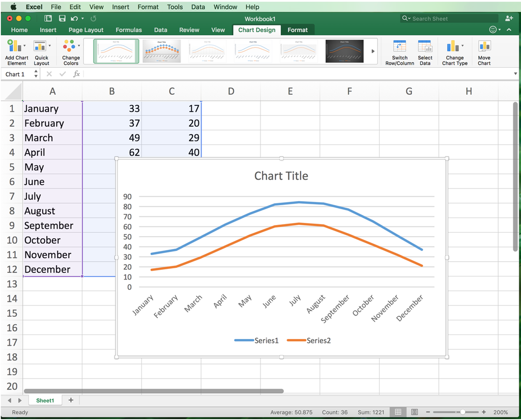Open the Format ribbon tab

click(297, 30)
